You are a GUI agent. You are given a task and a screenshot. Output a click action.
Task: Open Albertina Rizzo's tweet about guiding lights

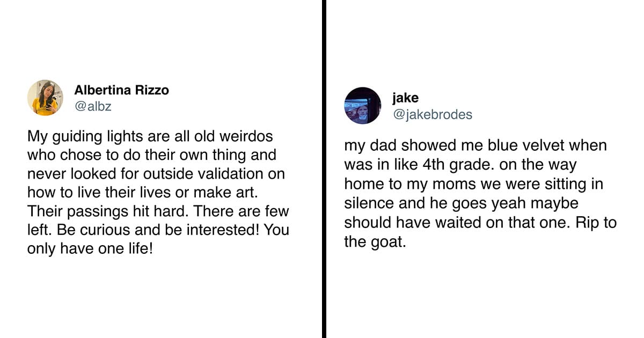158,192
